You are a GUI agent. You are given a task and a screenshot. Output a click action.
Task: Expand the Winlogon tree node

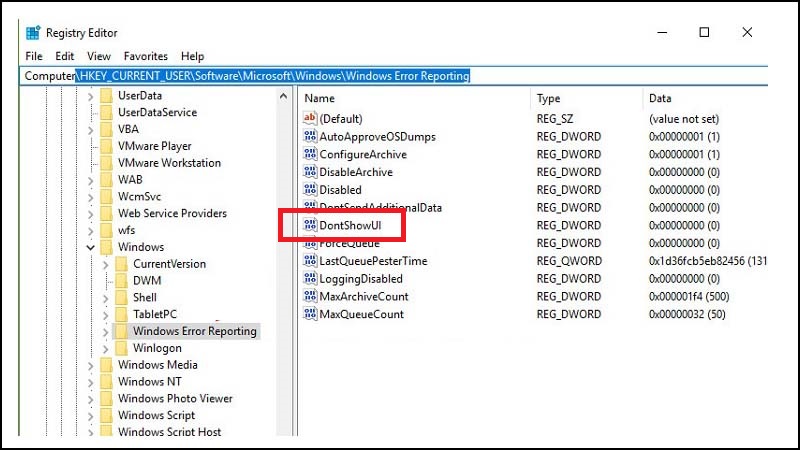[x=106, y=348]
